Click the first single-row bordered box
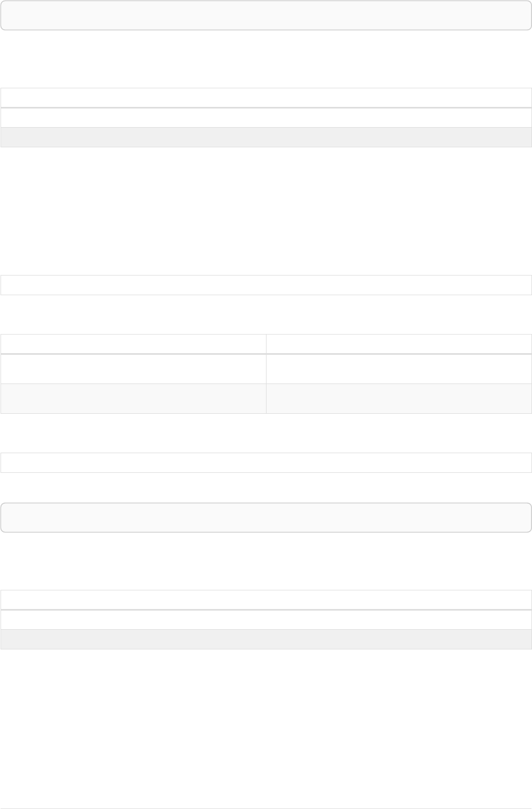The width and height of the screenshot is (532, 809). [266, 285]
